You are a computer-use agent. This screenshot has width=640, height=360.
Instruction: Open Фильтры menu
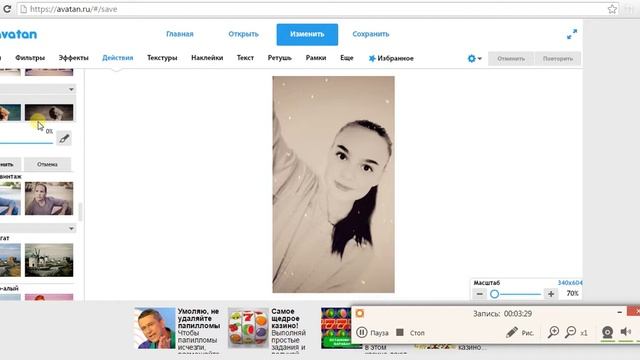click(x=30, y=58)
